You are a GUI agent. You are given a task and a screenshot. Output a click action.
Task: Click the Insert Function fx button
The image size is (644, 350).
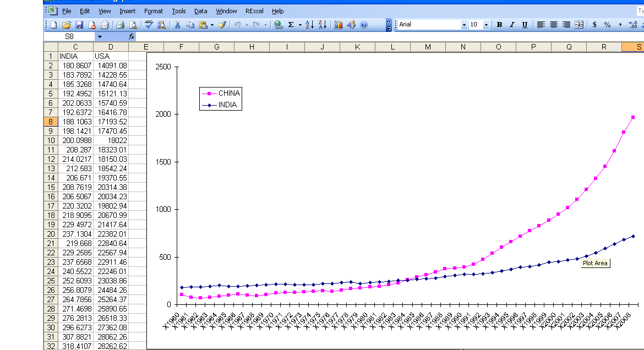[x=132, y=36]
